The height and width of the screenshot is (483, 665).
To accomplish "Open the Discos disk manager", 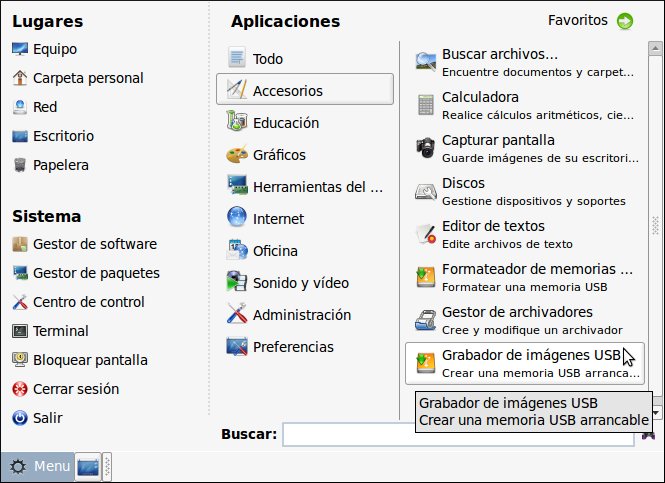I will [x=463, y=190].
